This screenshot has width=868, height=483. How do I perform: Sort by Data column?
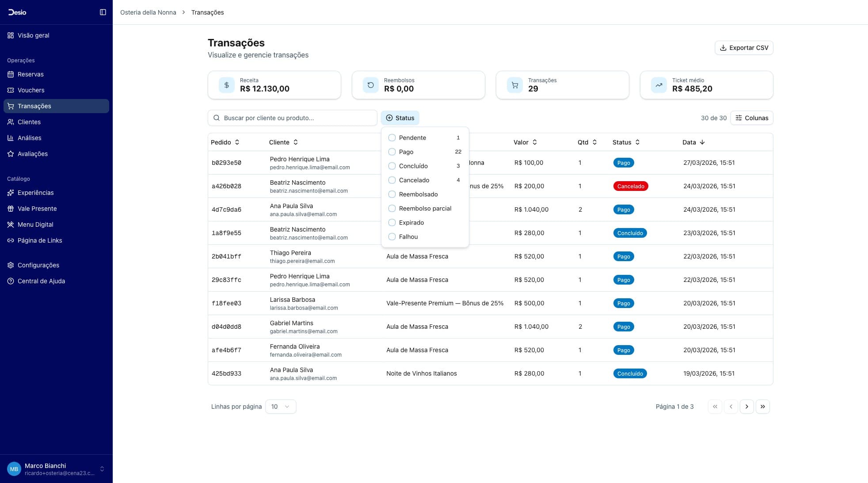tap(693, 142)
